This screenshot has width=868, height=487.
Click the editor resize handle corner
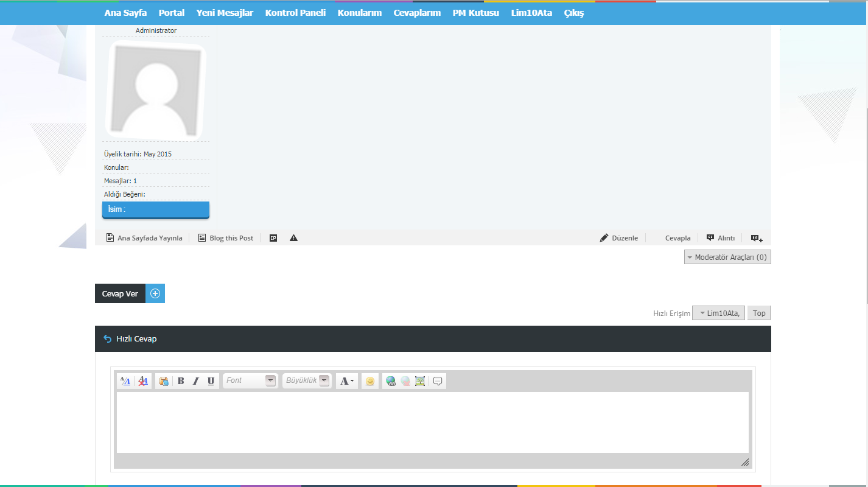pos(745,463)
